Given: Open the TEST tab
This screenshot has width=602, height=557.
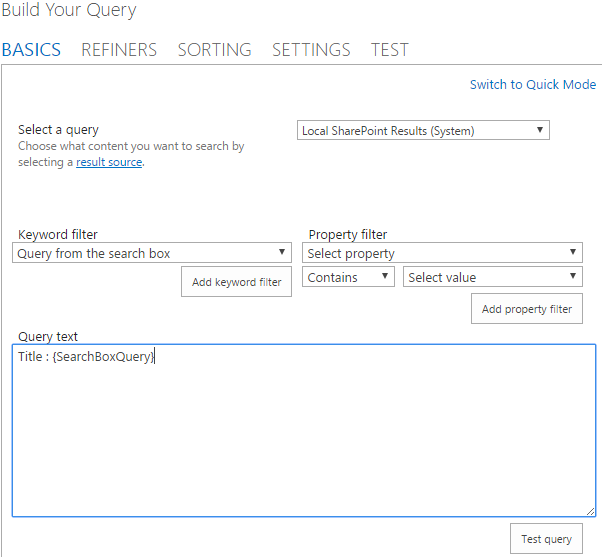Looking at the screenshot, I should (x=390, y=50).
